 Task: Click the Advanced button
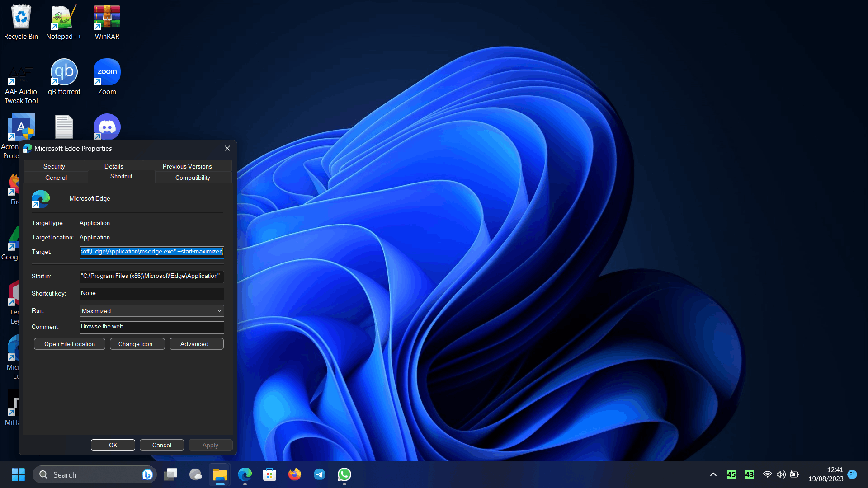[196, 344]
